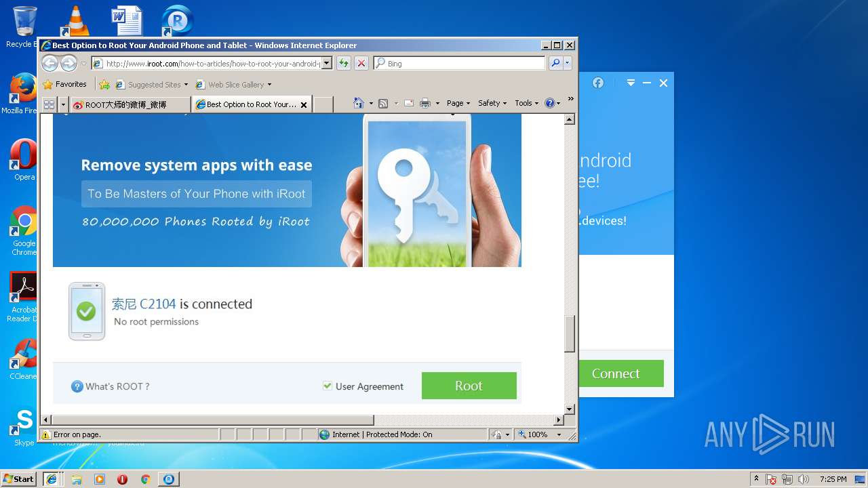Click the Internet Protected Mode status text

(x=382, y=434)
